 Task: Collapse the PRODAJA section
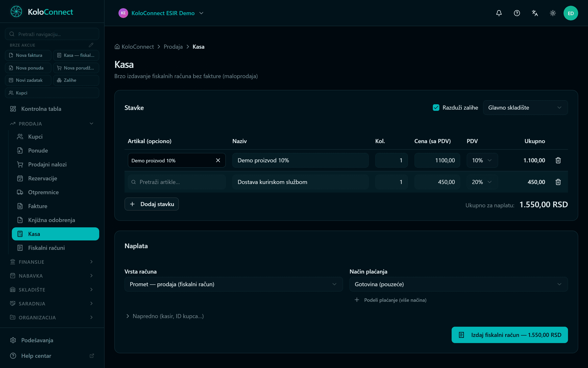point(52,124)
